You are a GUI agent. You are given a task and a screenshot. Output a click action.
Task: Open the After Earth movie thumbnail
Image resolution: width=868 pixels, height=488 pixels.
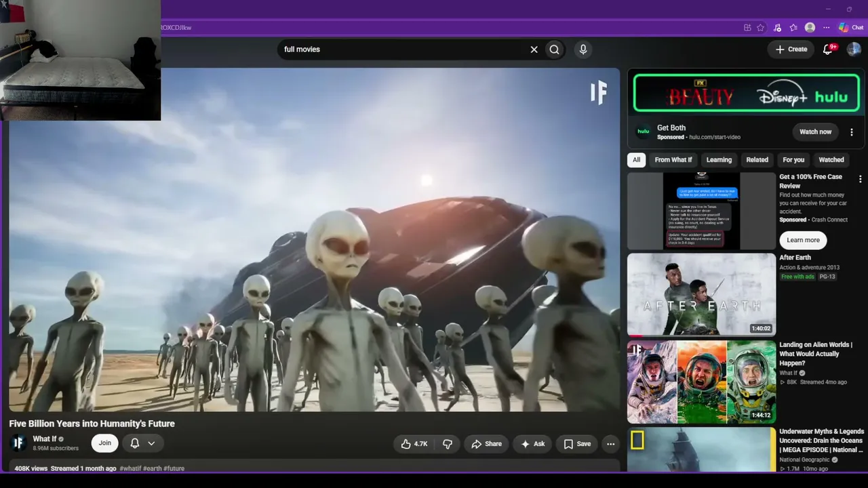701,295
